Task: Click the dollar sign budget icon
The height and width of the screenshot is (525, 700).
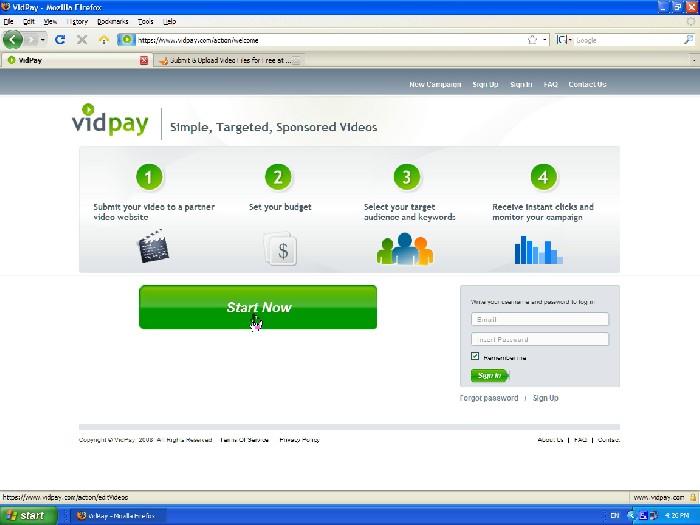Action: tap(280, 249)
